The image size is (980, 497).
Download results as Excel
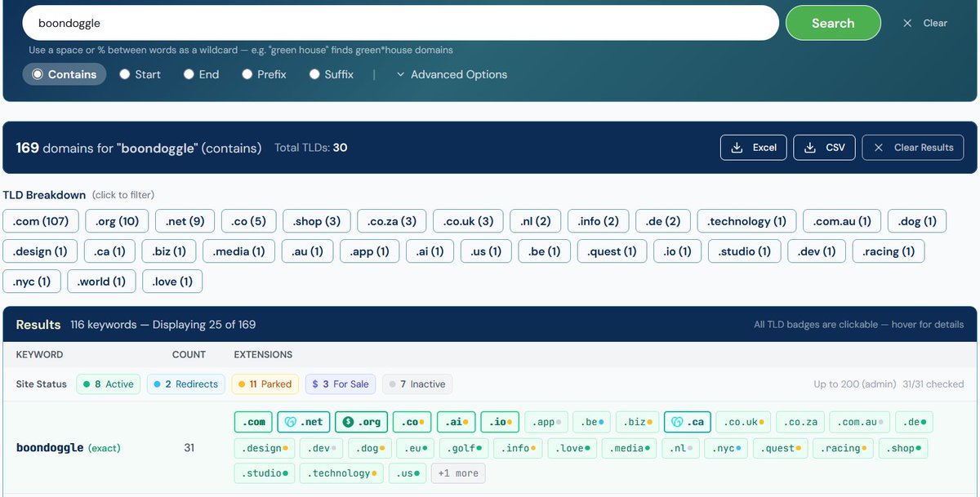(753, 148)
